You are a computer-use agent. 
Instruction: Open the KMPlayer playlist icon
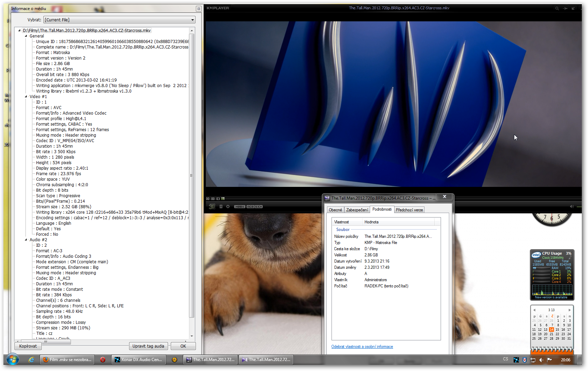pos(221,206)
